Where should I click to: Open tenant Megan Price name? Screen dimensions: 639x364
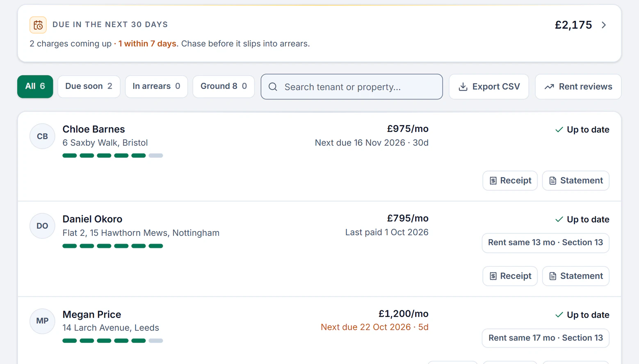point(92,314)
